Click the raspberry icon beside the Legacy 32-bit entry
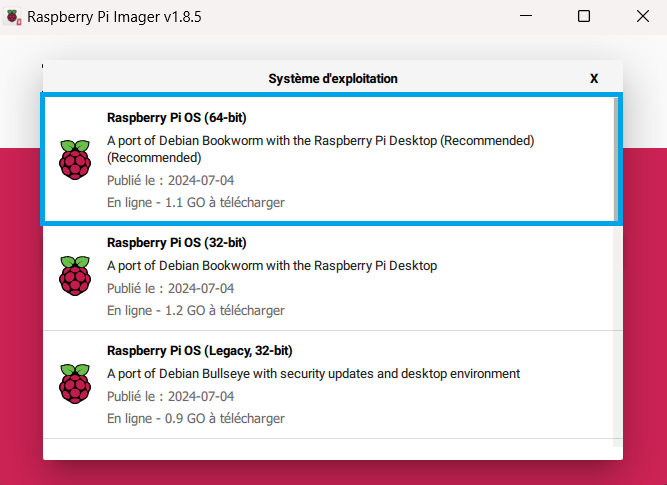667x485 pixels. (x=74, y=384)
